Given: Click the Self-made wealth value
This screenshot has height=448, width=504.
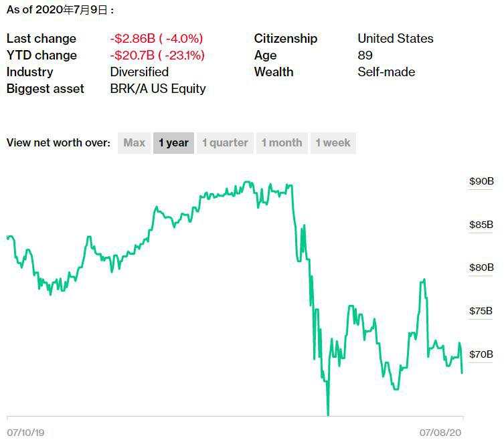Looking at the screenshot, I should [x=386, y=72].
